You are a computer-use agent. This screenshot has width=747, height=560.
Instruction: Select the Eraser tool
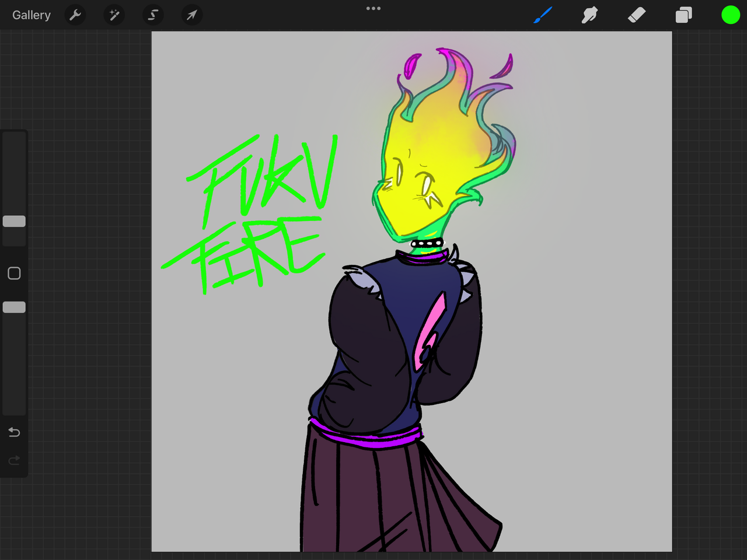coord(637,15)
